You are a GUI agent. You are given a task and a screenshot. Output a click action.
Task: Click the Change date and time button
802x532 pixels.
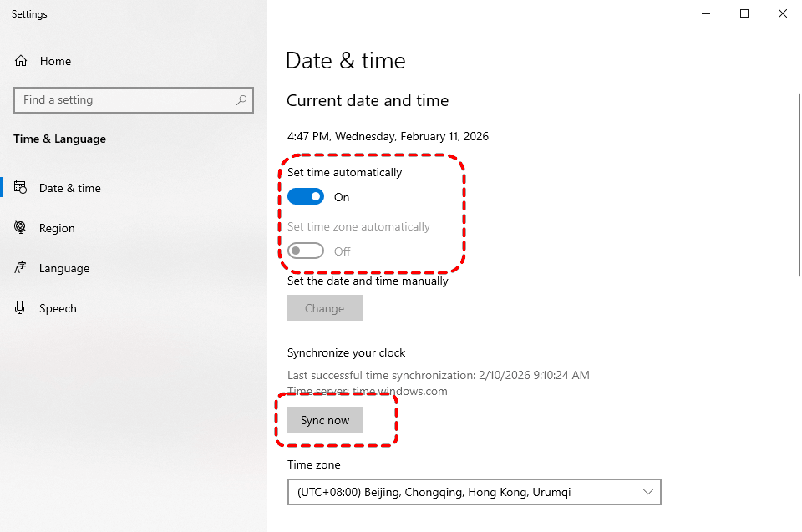click(x=325, y=308)
